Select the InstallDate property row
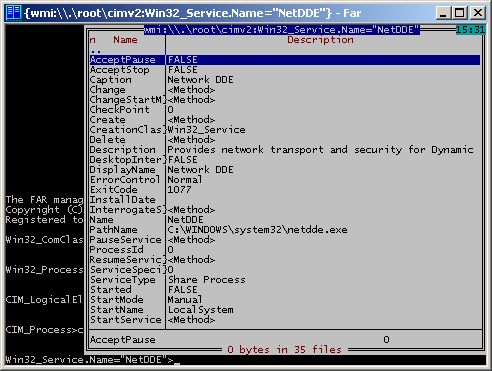The width and height of the screenshot is (492, 371). pyautogui.click(x=285, y=200)
